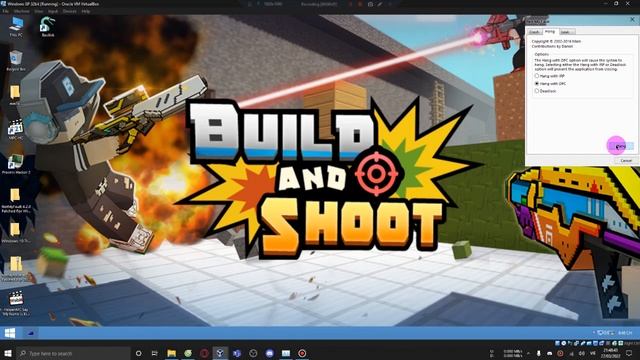Screen dimensions: 640x360
Task: Select the MPC-HC desktop shortcut
Action: (16, 130)
